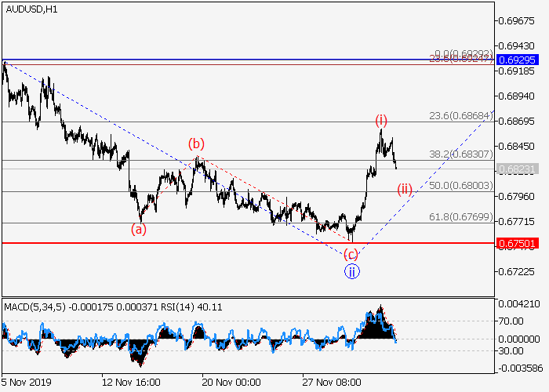The height and width of the screenshot is (392, 549).
Task: Select the 50.0 Fibonacci level label
Action: [x=461, y=186]
